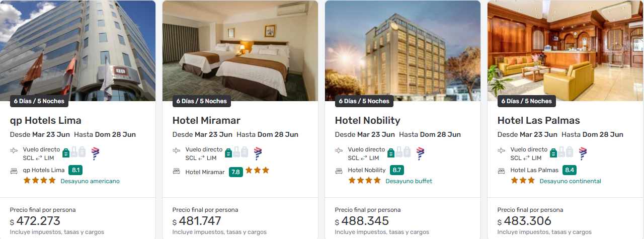Screen dimensions: 644x239
Task: Click the LATAM airline logo on Hotel Nobility card
Action: (420, 153)
